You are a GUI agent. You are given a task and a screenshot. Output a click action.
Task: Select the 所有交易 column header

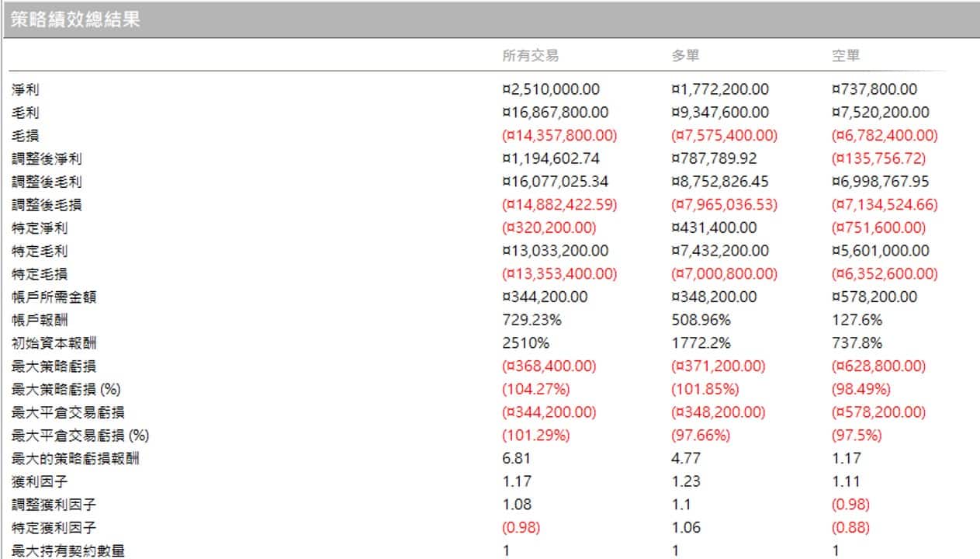[530, 56]
